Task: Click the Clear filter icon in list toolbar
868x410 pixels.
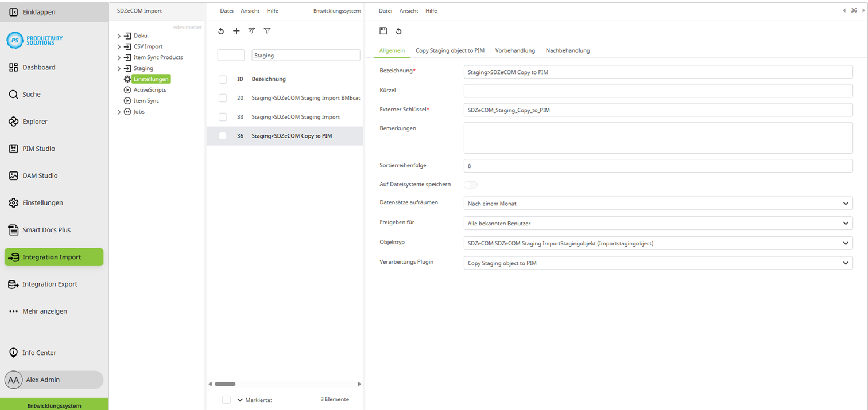Action: [x=251, y=31]
